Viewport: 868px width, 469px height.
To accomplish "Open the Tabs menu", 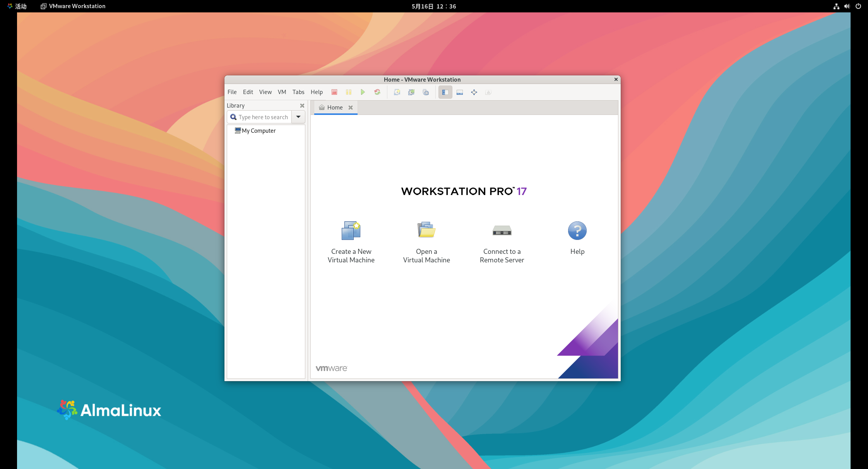I will 298,92.
